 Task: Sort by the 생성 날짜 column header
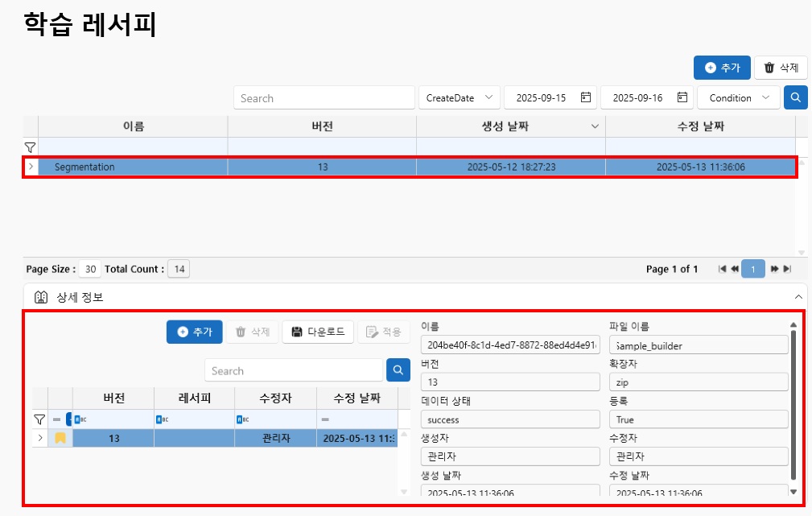coord(510,126)
